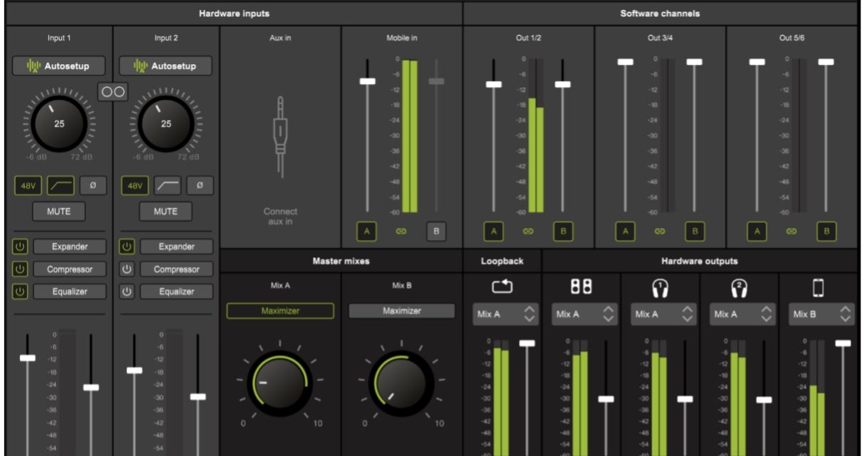The image size is (868, 456).
Task: Click the stereo link icon between inputs
Action: (x=113, y=92)
